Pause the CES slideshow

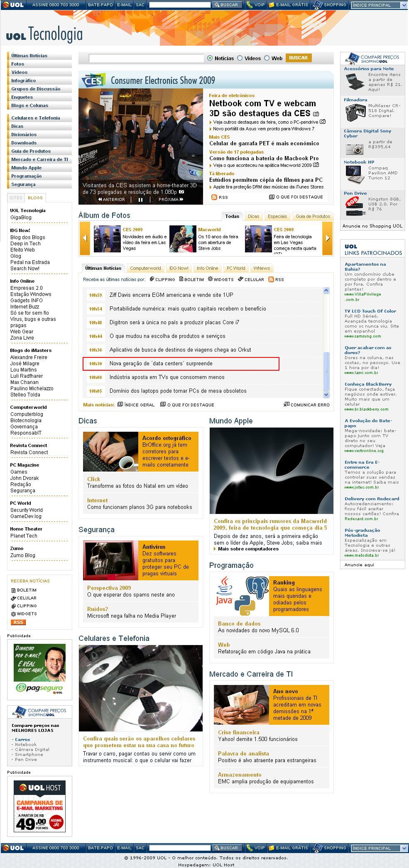pos(140,200)
